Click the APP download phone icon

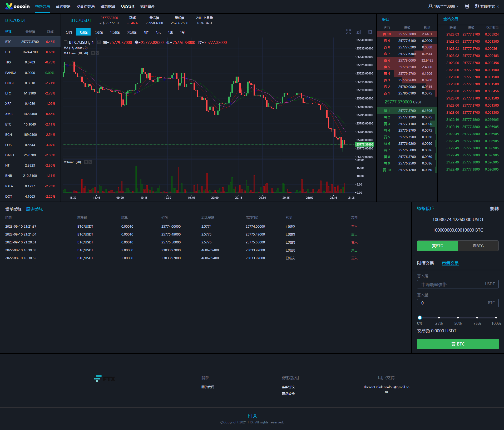(x=467, y=6)
